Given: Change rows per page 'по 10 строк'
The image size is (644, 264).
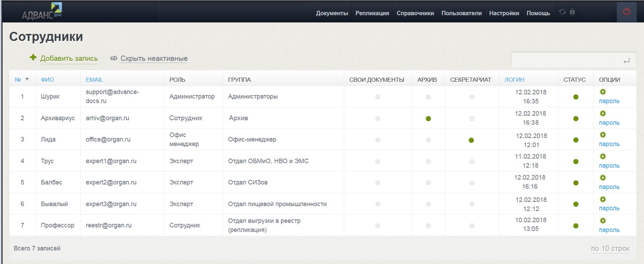Looking at the screenshot, I should point(610,248).
